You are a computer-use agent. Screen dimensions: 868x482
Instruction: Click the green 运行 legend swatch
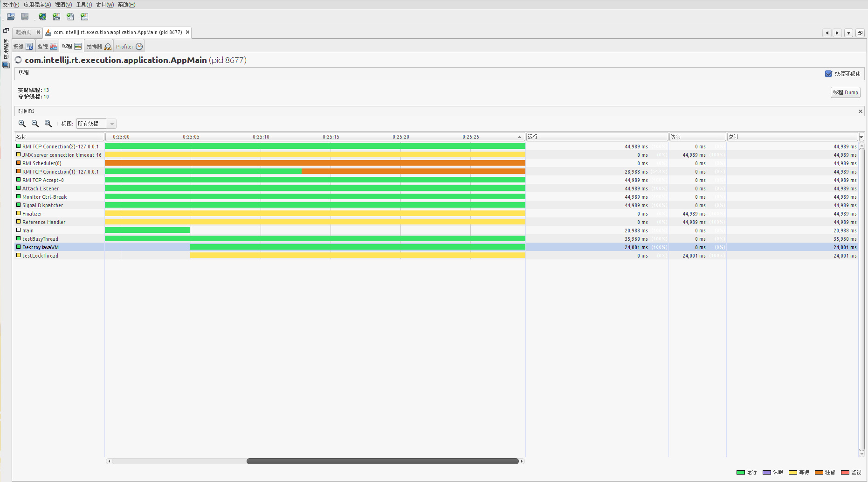pyautogui.click(x=740, y=472)
